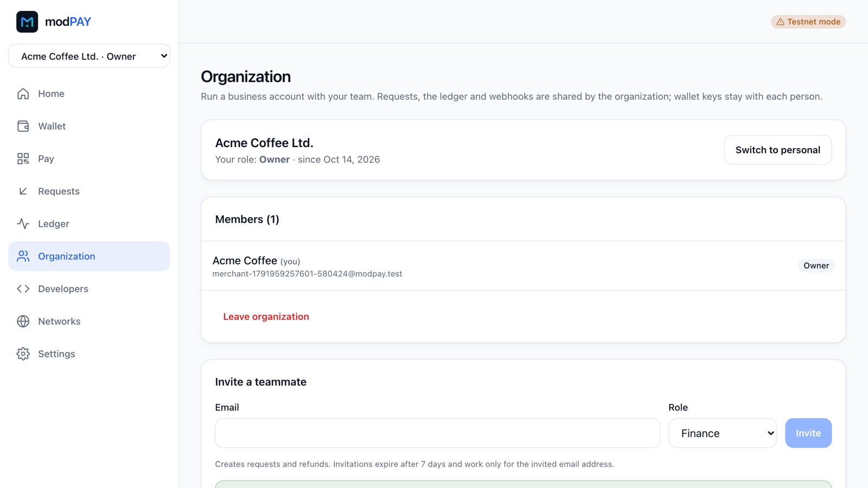Image resolution: width=868 pixels, height=488 pixels.
Task: Open the Pay page label
Action: (x=46, y=159)
